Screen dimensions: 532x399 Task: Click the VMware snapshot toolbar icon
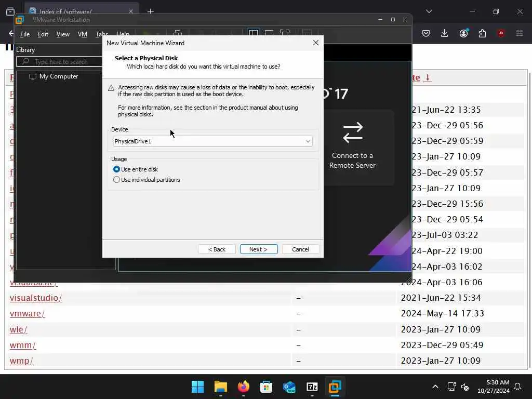pyautogui.click(x=178, y=33)
